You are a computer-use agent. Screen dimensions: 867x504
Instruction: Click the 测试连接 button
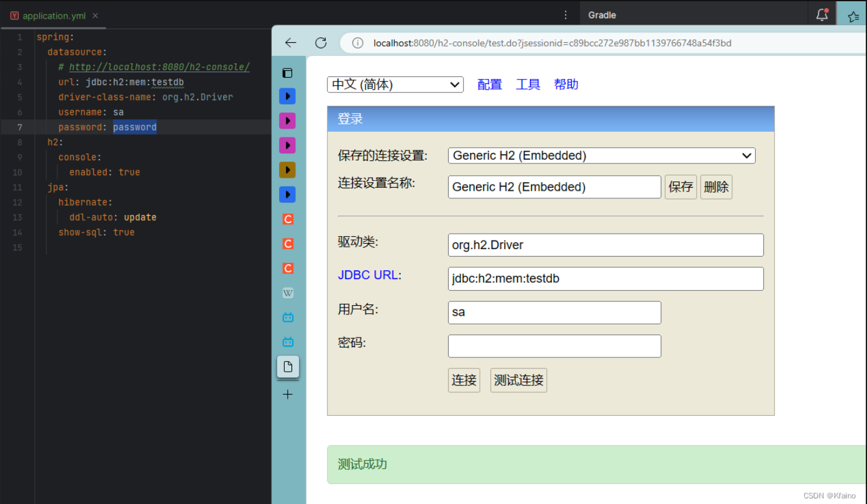[519, 380]
